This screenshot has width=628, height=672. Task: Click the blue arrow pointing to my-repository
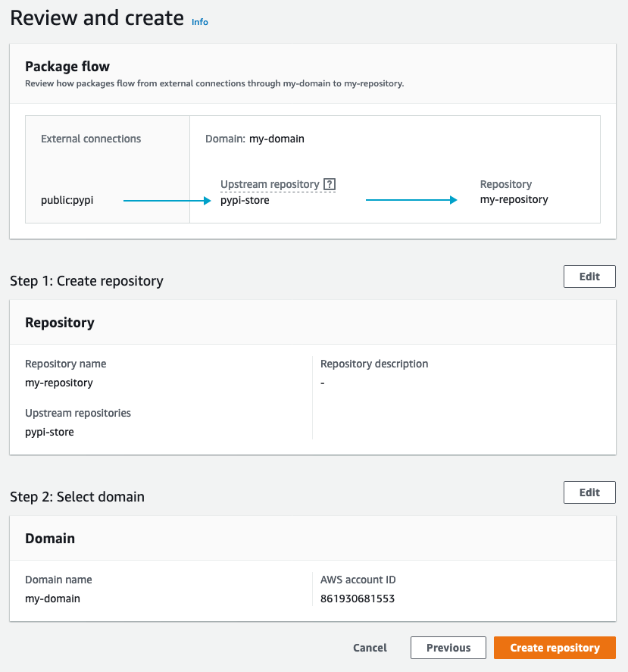coord(413,200)
